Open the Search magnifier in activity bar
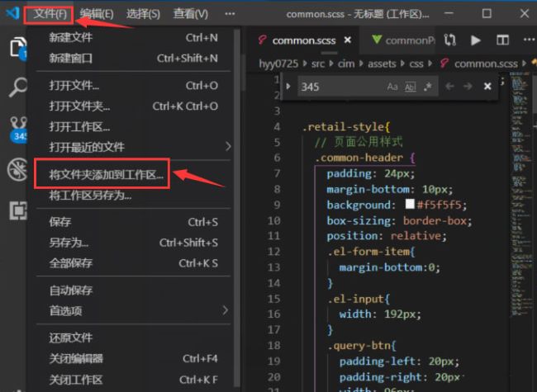The image size is (537, 392). coord(17,87)
